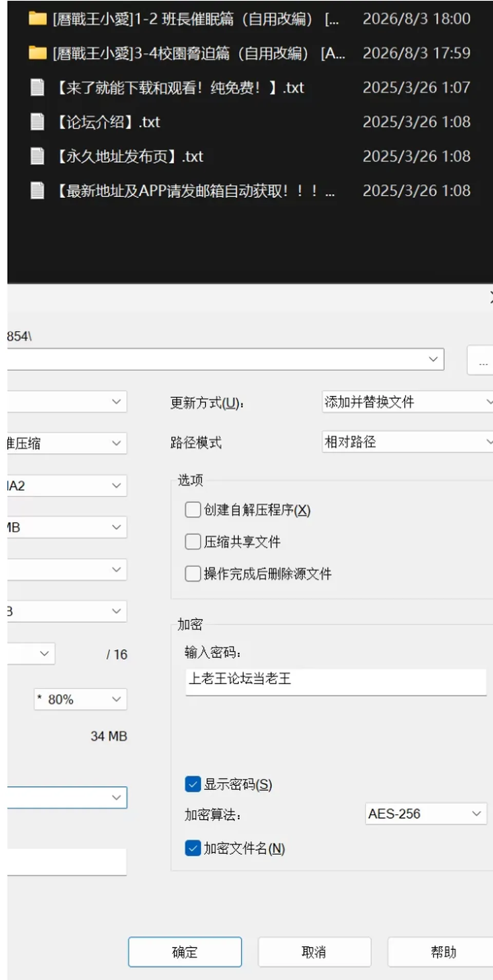Image resolution: width=493 pixels, height=980 pixels.
Task: Expand the dictionary size dropdown ending MB
Action: click(x=67, y=527)
